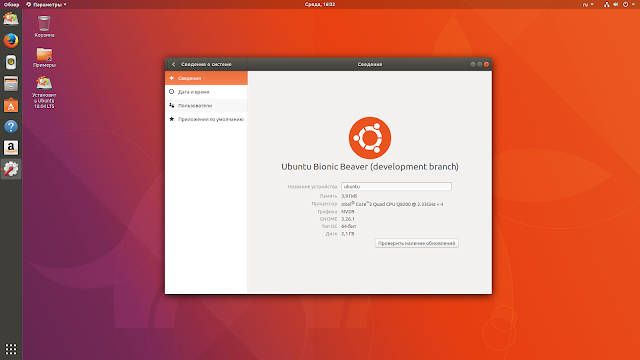Image resolution: width=640 pixels, height=360 pixels.
Task: Expand the system menu arrow in the top bar
Action: point(633,4)
